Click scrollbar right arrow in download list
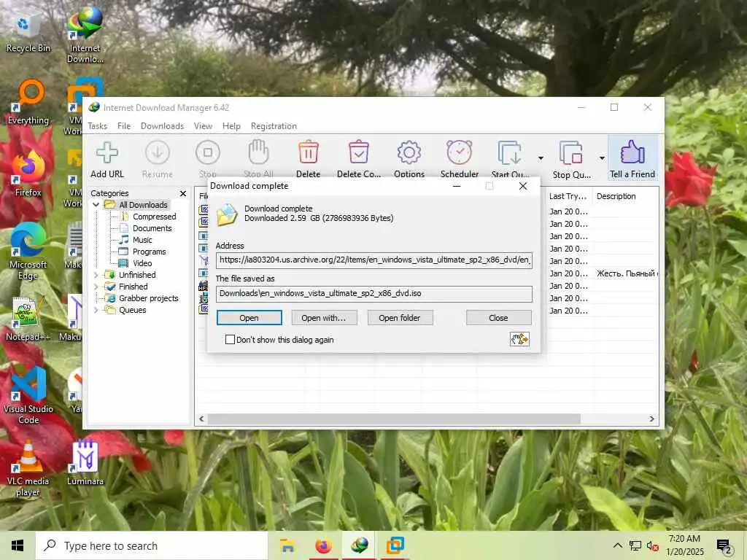747x560 pixels. coord(651,419)
